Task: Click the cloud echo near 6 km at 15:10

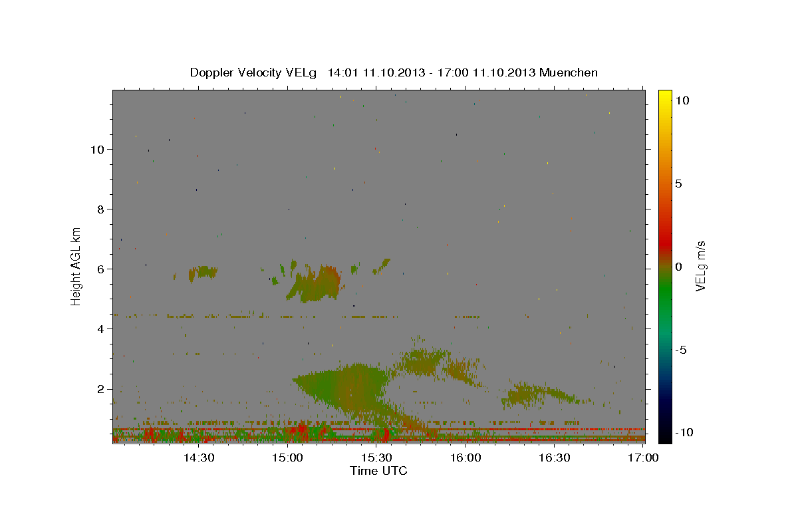Action: tap(316, 284)
